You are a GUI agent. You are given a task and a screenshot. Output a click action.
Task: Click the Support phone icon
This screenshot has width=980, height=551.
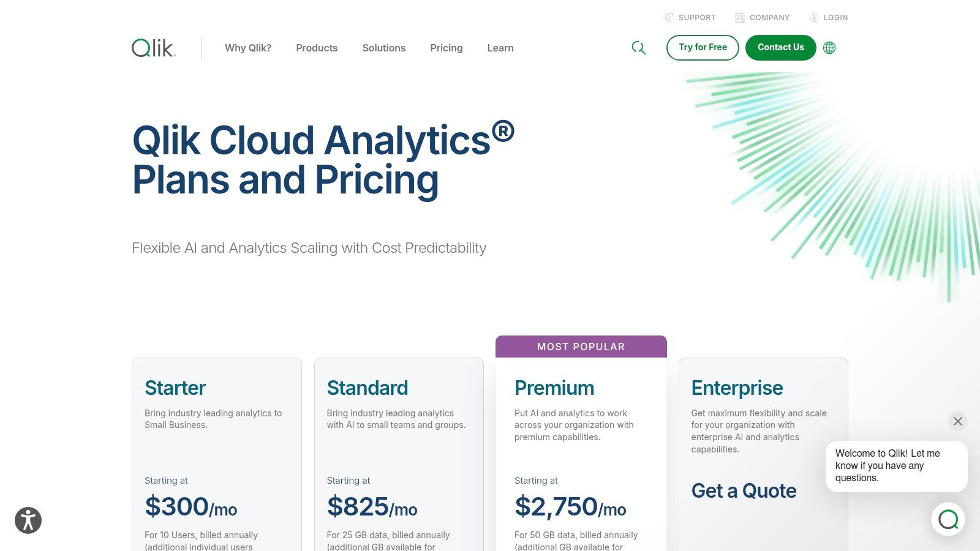[668, 17]
